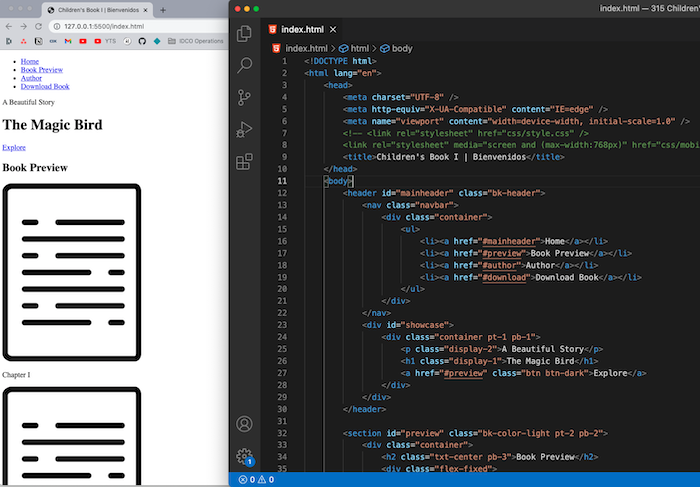Click the second book page image below Chapter I
The height and width of the screenshot is (487, 700).
tap(72, 435)
